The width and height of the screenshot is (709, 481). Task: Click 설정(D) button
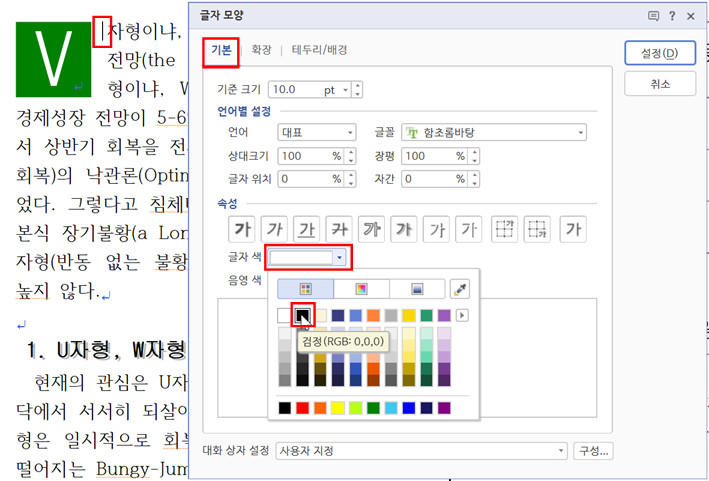coord(658,53)
